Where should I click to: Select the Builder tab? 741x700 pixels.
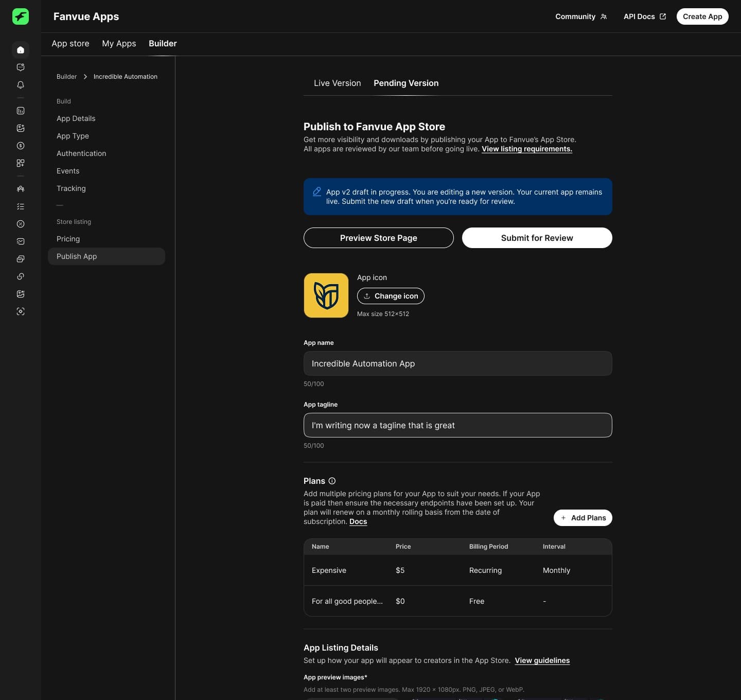coord(163,44)
